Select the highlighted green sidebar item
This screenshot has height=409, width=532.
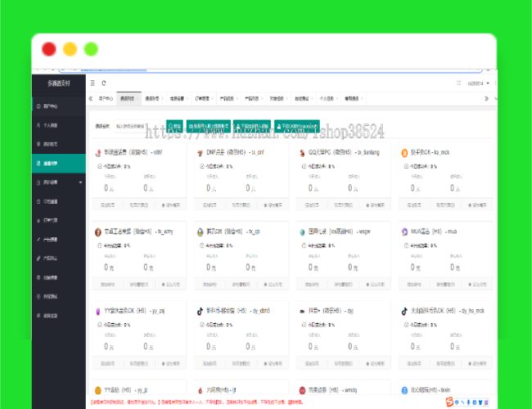pyautogui.click(x=57, y=163)
